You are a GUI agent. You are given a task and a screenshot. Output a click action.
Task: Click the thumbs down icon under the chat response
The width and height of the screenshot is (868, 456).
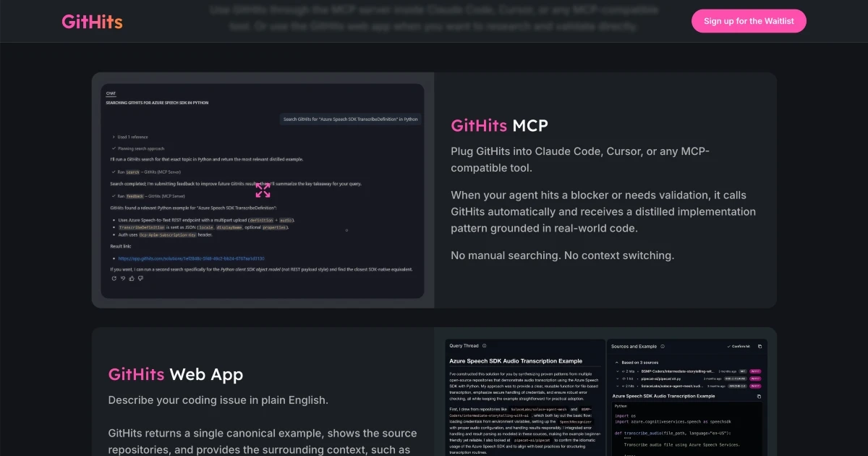[140, 278]
